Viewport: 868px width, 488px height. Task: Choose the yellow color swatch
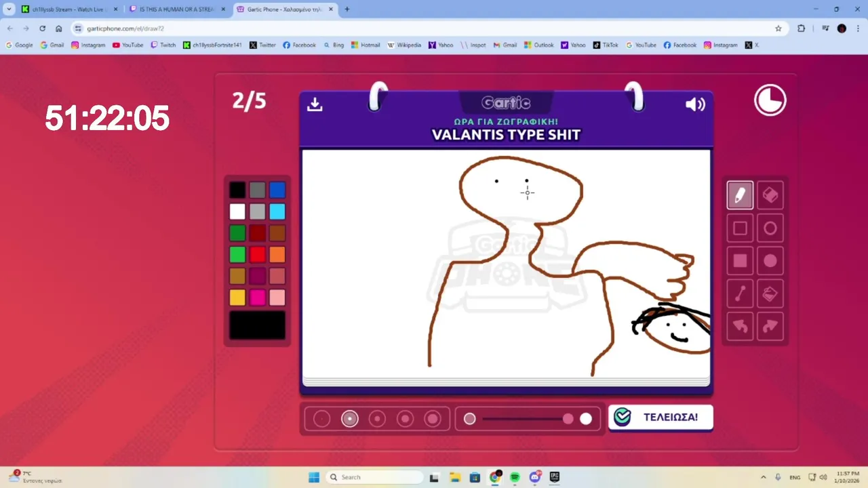tap(237, 298)
